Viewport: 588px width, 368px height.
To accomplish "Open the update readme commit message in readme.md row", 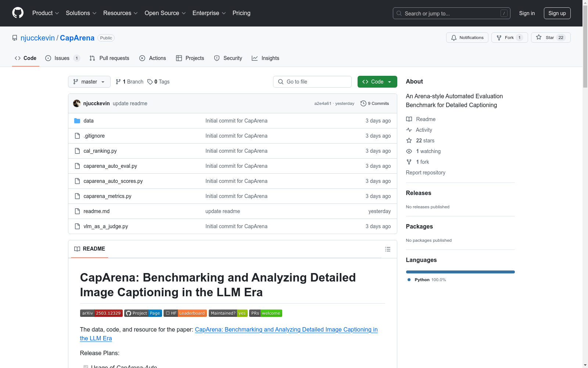I will click(x=223, y=211).
